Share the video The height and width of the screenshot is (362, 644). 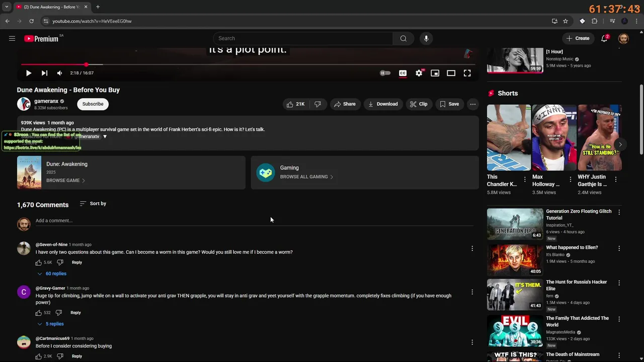[x=345, y=104]
